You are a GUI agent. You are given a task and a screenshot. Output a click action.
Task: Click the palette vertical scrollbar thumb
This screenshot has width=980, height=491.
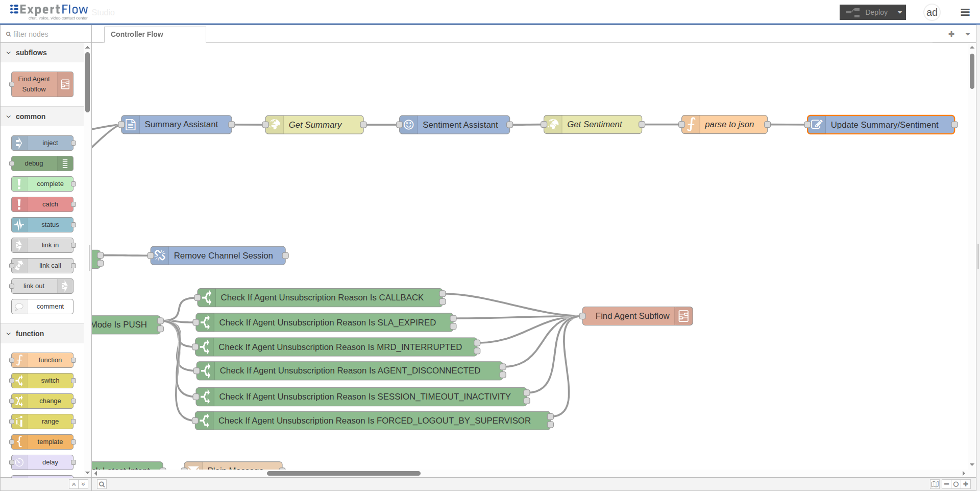(88, 82)
